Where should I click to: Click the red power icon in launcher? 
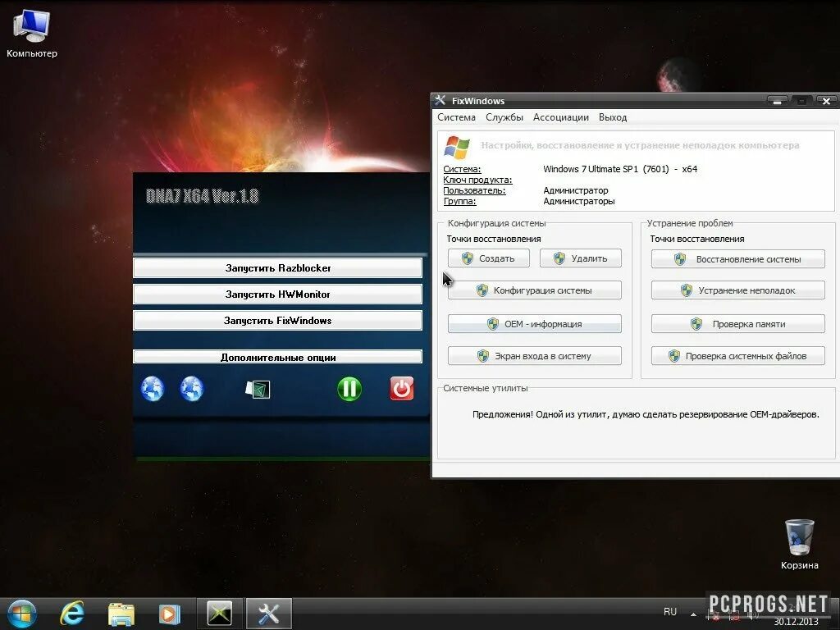[x=402, y=389]
